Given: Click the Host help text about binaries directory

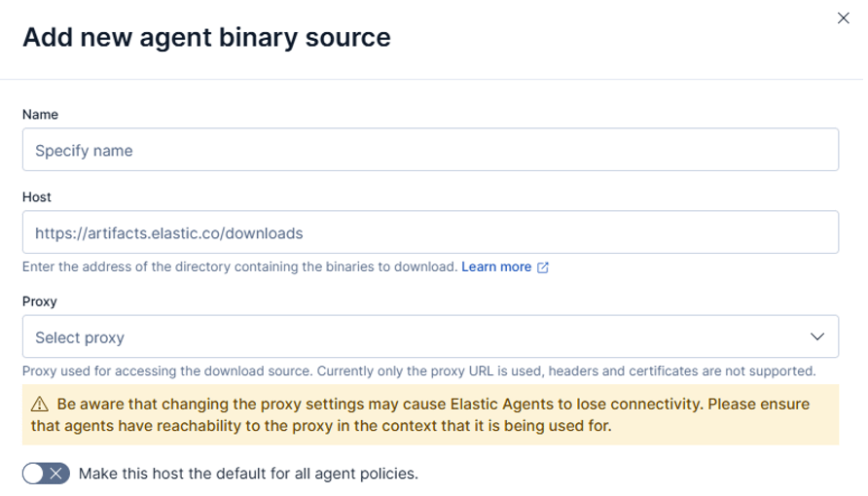Looking at the screenshot, I should tap(239, 266).
